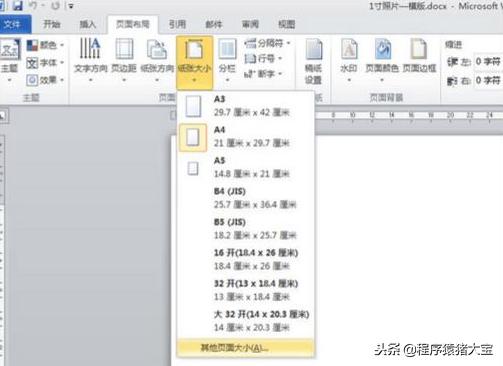Image resolution: width=503 pixels, height=366 pixels.
Task: Switch to the 开始 (Home) tab
Action: click(52, 24)
